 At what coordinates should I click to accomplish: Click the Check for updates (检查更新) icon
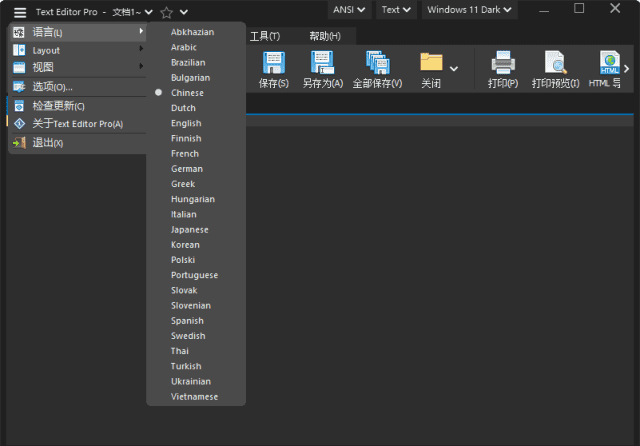[x=19, y=106]
